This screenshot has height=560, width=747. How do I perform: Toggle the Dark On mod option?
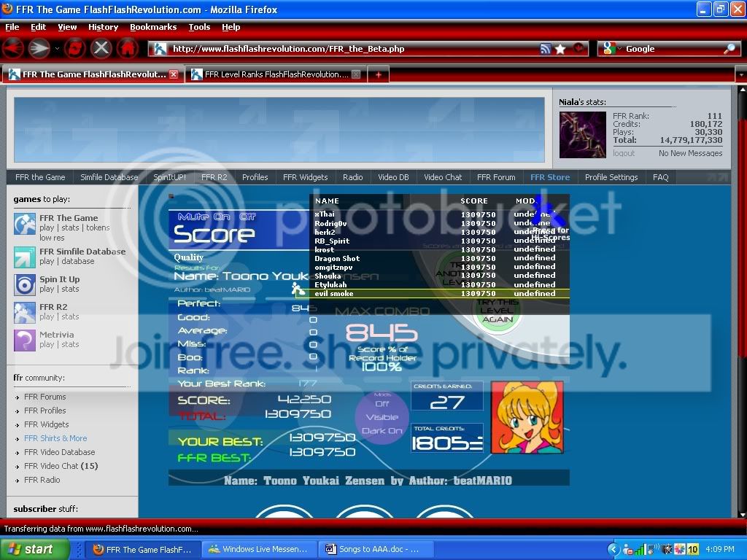[382, 431]
